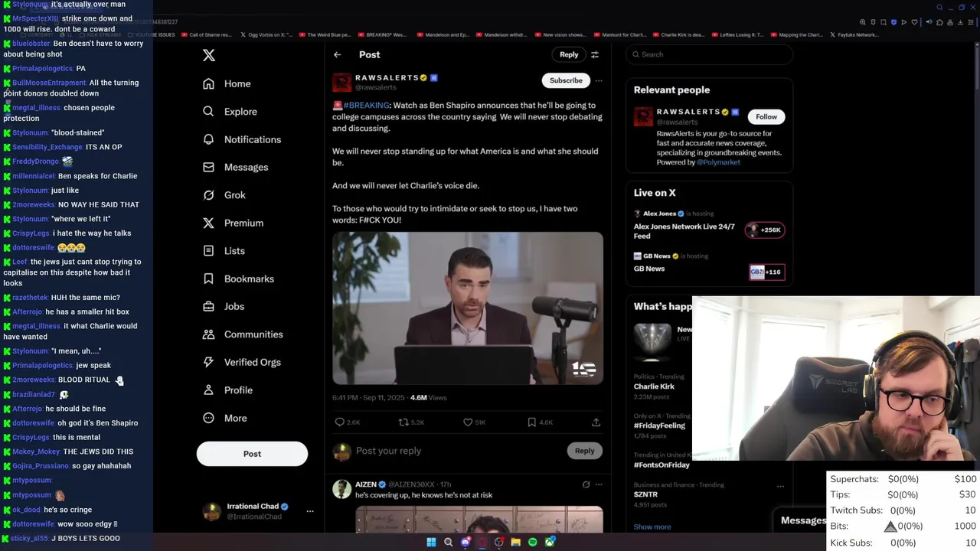Open Grok from the sidebar
This screenshot has width=980, height=551.
pyautogui.click(x=224, y=195)
